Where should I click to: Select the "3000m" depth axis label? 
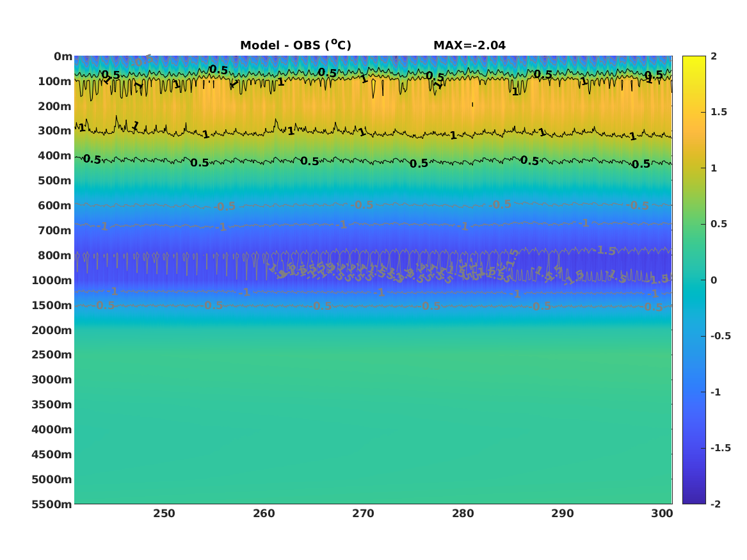coord(52,380)
